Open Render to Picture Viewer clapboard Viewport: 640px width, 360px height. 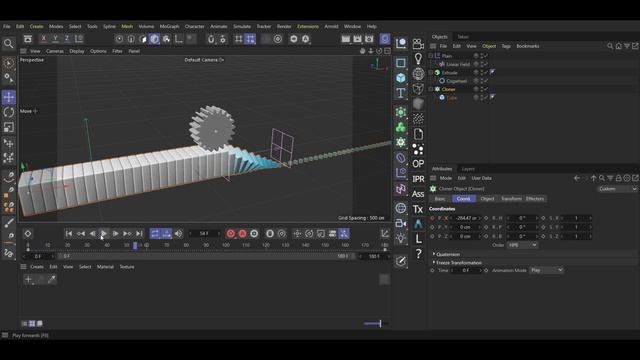[x=357, y=39]
